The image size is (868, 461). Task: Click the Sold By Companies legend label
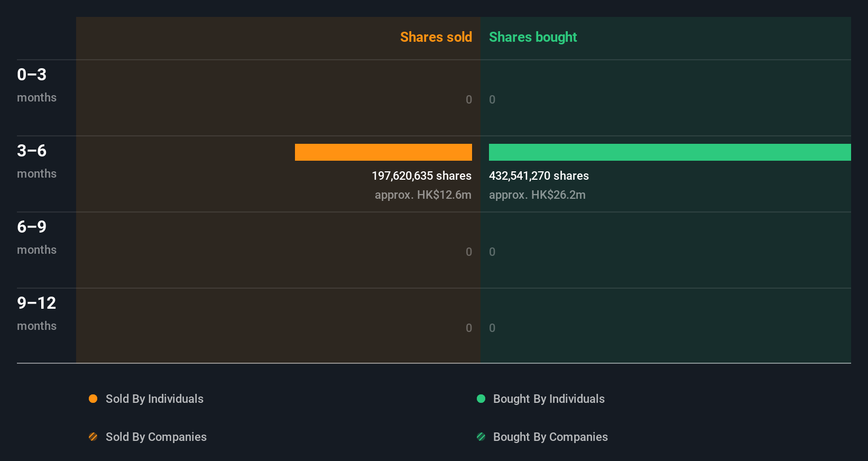pos(156,437)
